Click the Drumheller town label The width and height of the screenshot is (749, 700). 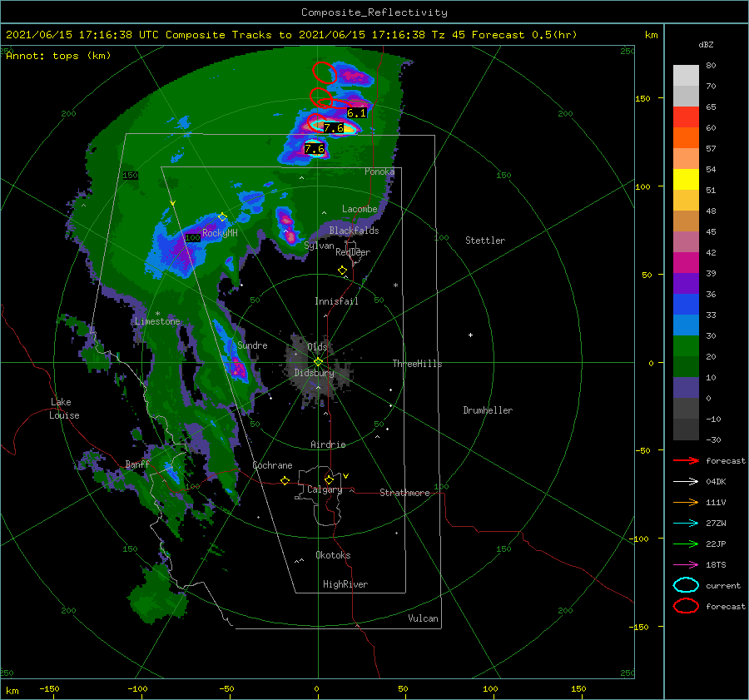(488, 410)
